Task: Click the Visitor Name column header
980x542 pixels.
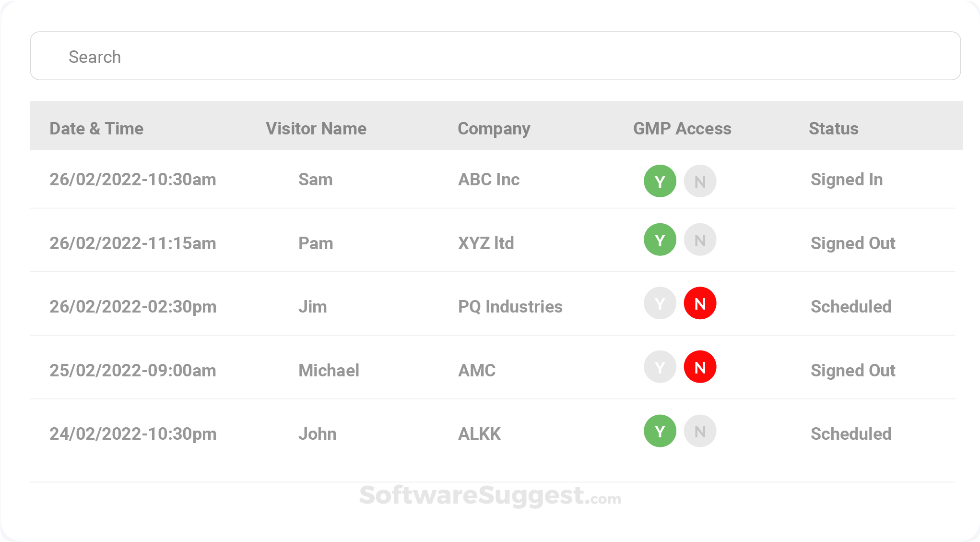Action: click(x=316, y=128)
